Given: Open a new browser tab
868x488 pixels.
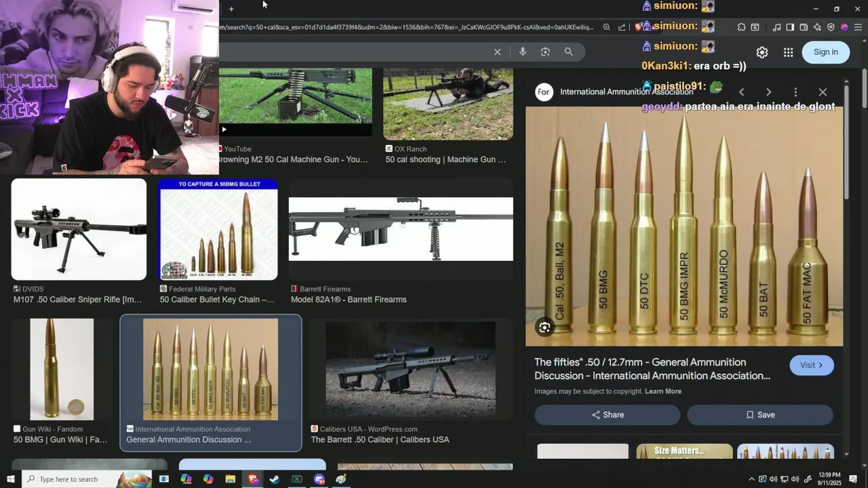Looking at the screenshot, I should (231, 9).
